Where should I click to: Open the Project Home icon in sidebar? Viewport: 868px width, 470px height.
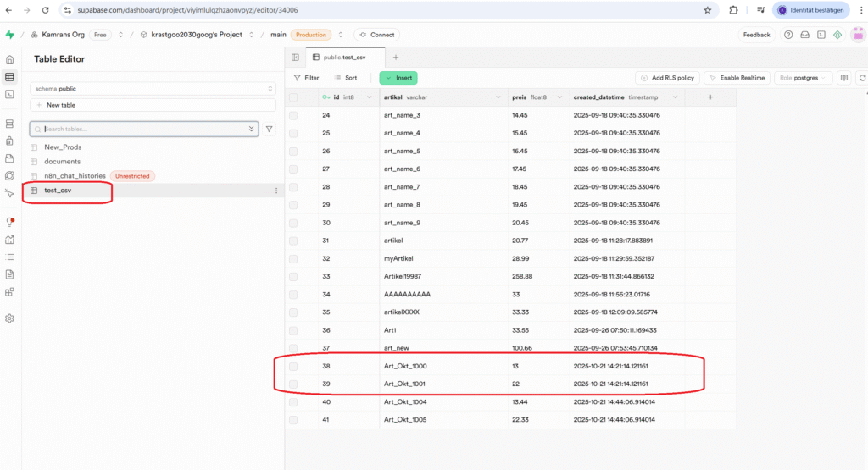9,59
